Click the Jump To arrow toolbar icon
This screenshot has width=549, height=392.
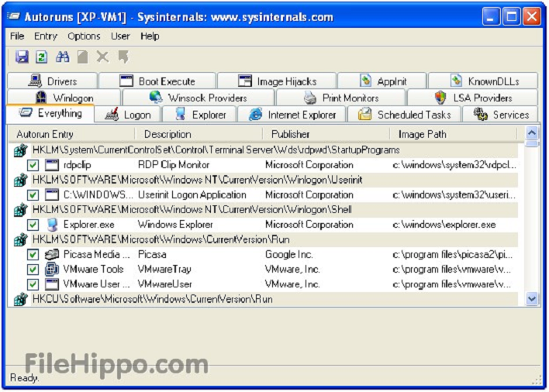click(x=123, y=57)
